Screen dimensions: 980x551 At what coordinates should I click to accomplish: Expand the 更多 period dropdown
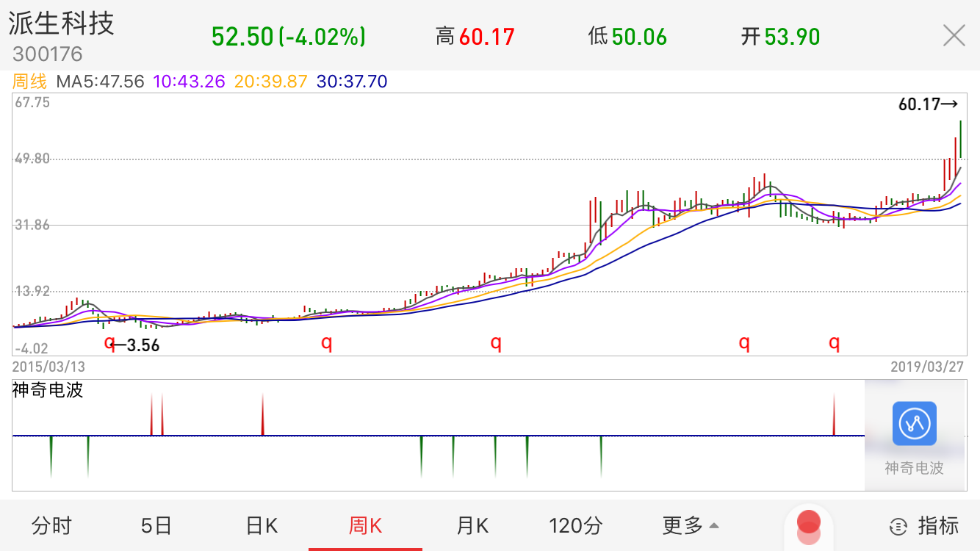click(x=691, y=526)
